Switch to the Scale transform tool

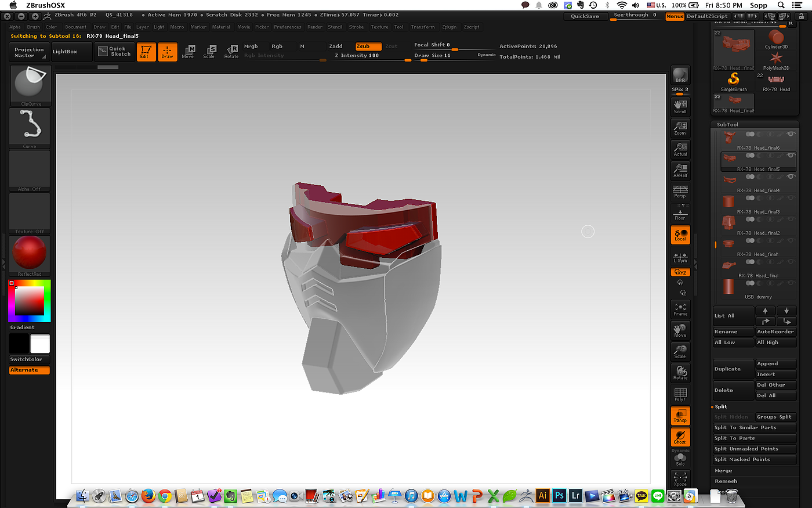coord(209,52)
